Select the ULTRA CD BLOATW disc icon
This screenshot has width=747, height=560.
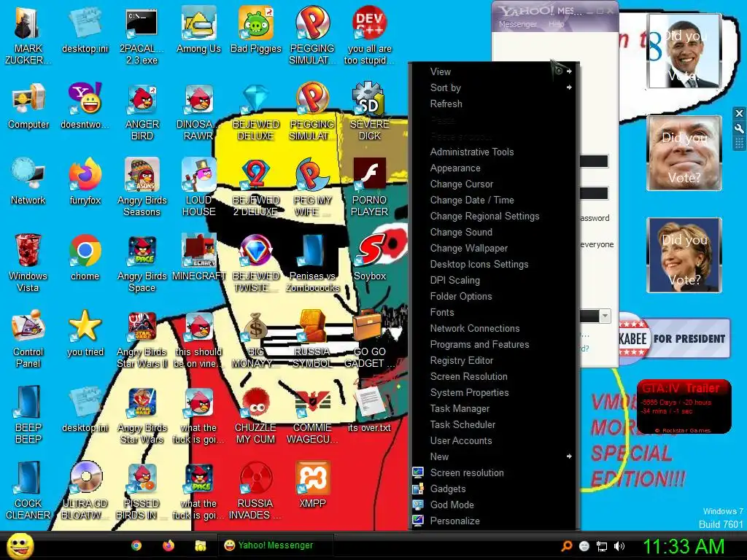[85, 491]
